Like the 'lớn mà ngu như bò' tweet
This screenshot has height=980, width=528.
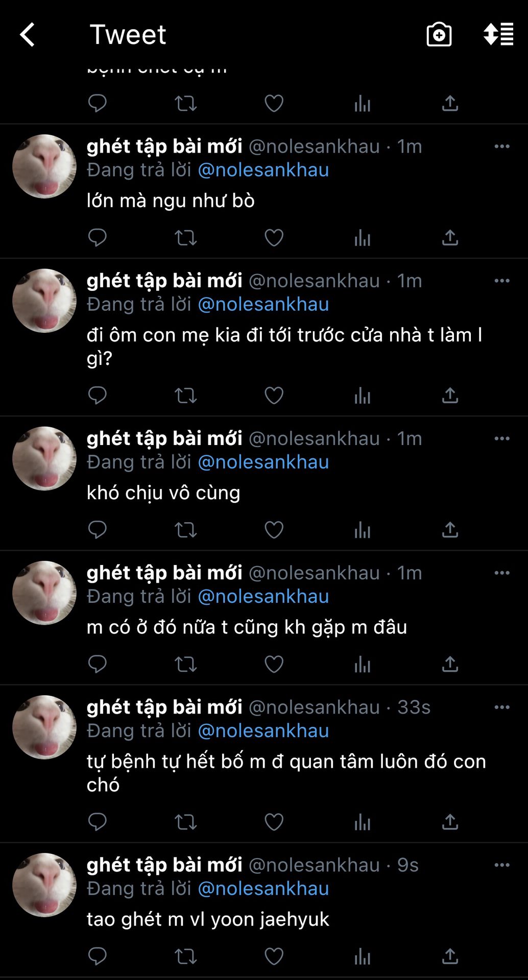click(x=274, y=237)
